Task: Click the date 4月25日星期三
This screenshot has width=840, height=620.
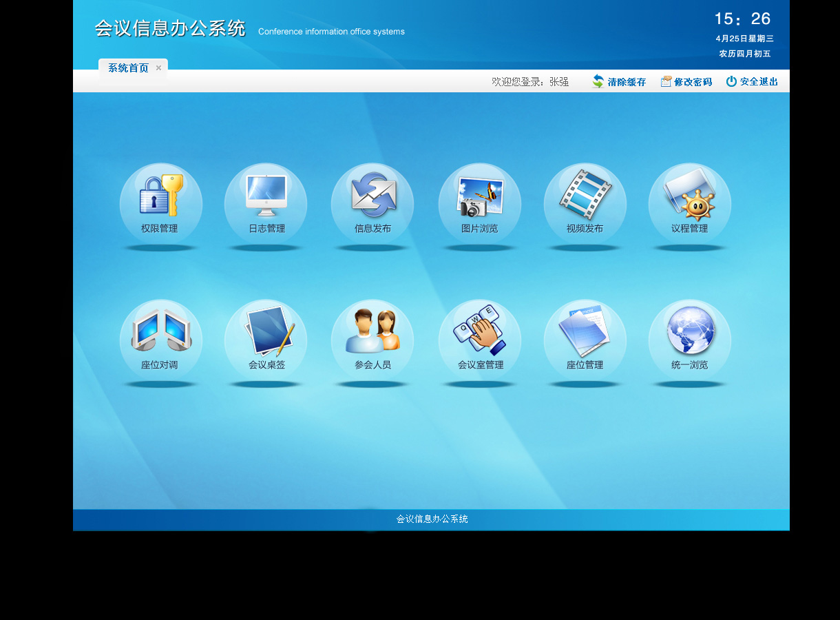Action: (744, 39)
